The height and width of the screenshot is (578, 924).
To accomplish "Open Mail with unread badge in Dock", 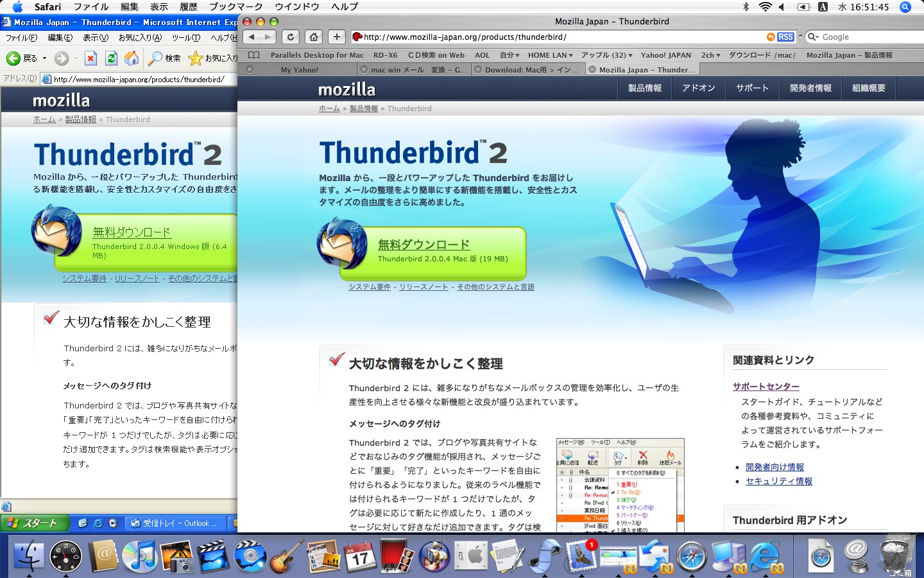I will [581, 556].
